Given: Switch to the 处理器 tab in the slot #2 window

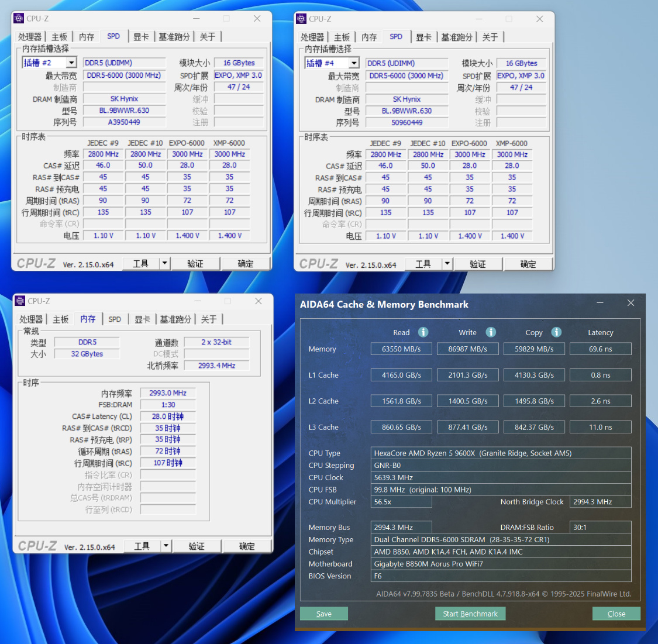Looking at the screenshot, I should click(29, 37).
